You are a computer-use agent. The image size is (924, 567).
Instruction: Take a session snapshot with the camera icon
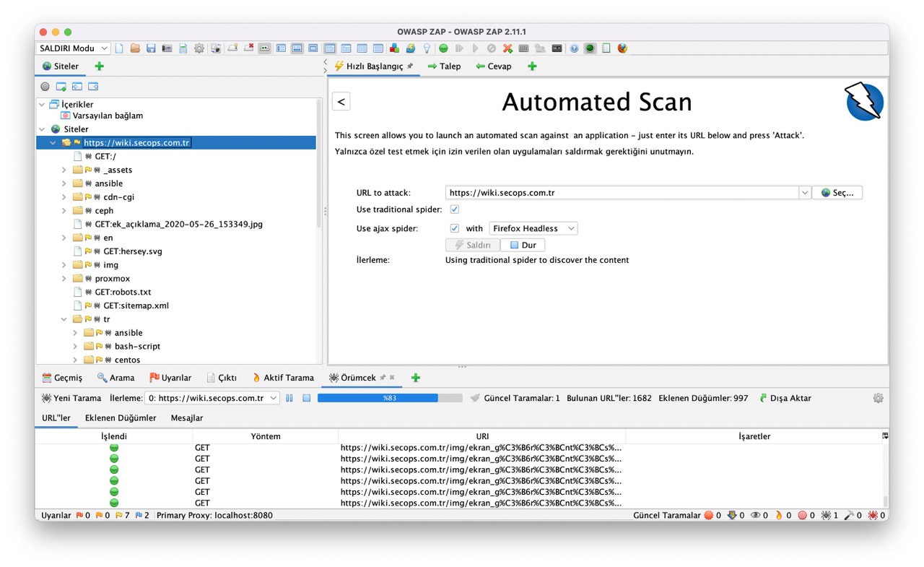(167, 48)
